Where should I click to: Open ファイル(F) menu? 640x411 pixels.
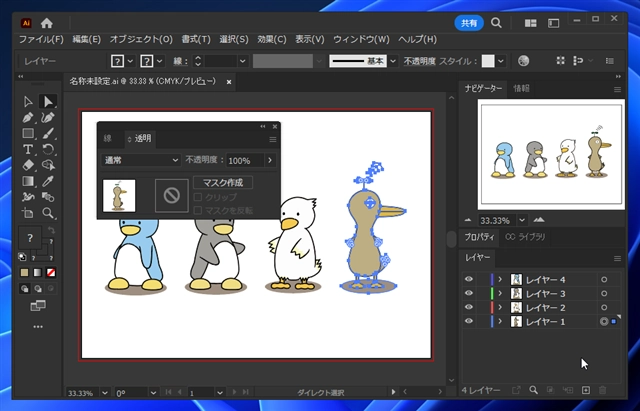[41, 40]
